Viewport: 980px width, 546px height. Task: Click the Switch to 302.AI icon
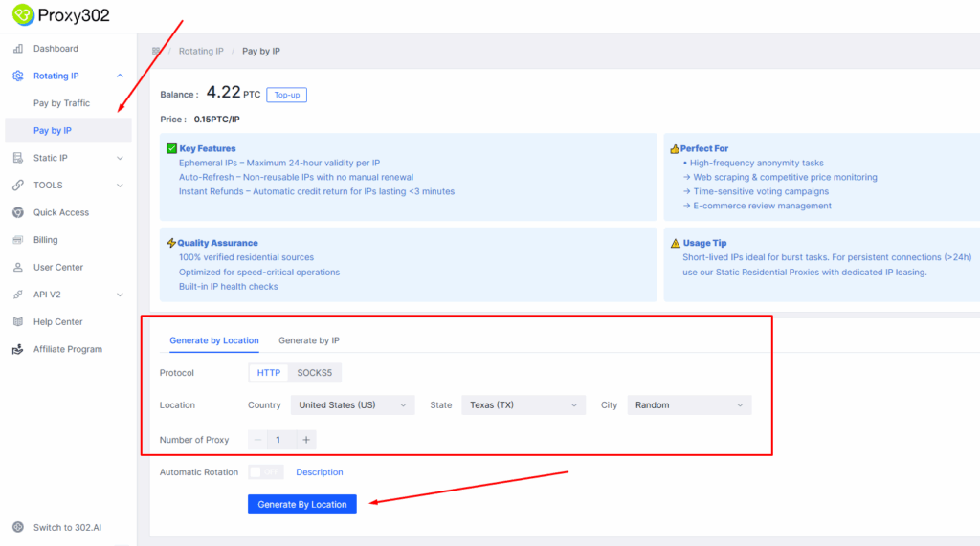[18, 527]
